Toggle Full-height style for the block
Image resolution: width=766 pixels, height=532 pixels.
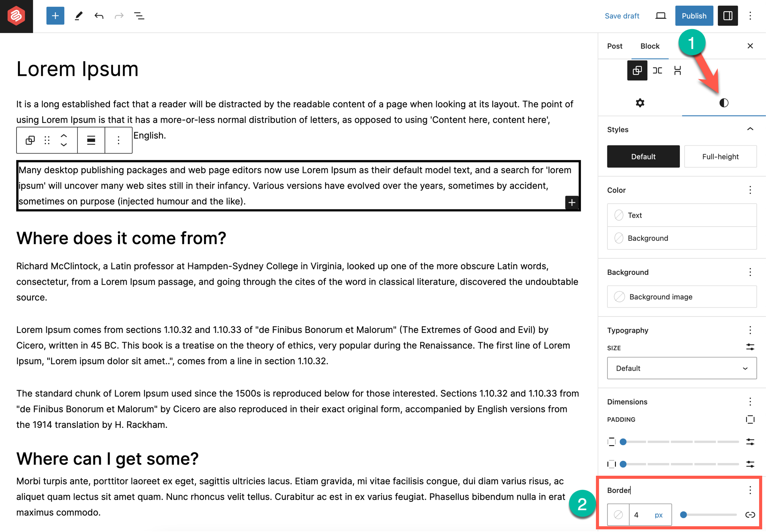pos(720,156)
